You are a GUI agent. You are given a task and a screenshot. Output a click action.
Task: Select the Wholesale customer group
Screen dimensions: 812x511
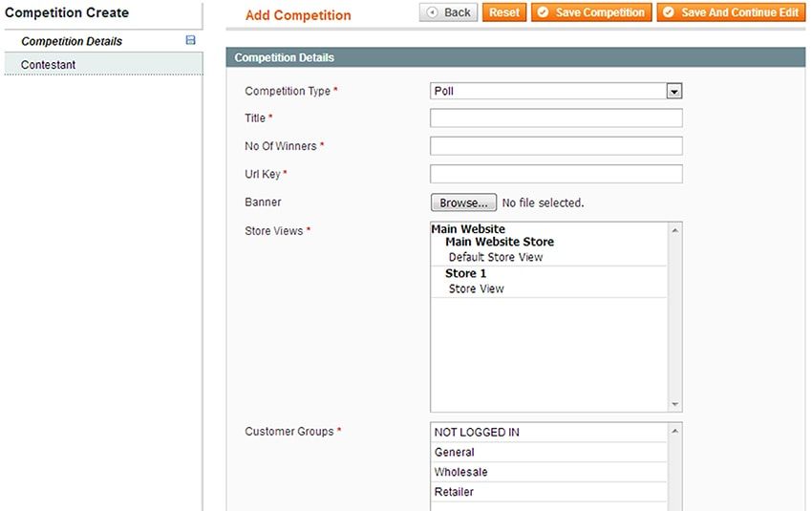pos(460,473)
